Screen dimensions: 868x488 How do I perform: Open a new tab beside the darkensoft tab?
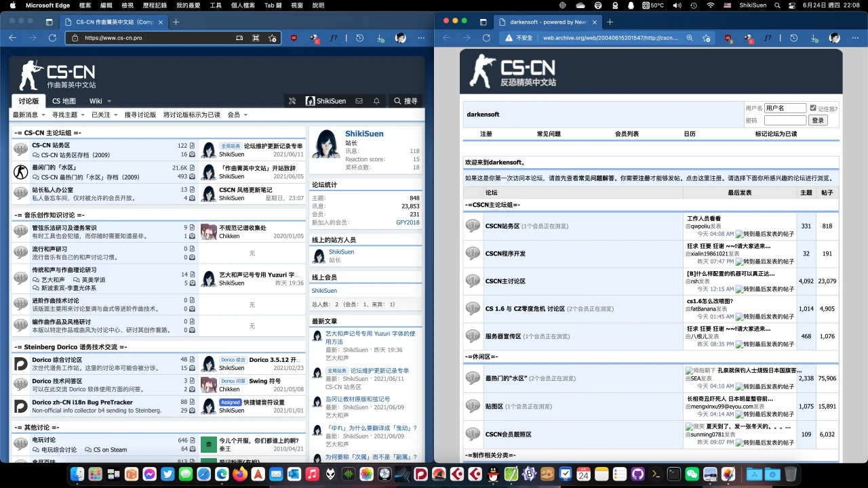click(610, 22)
